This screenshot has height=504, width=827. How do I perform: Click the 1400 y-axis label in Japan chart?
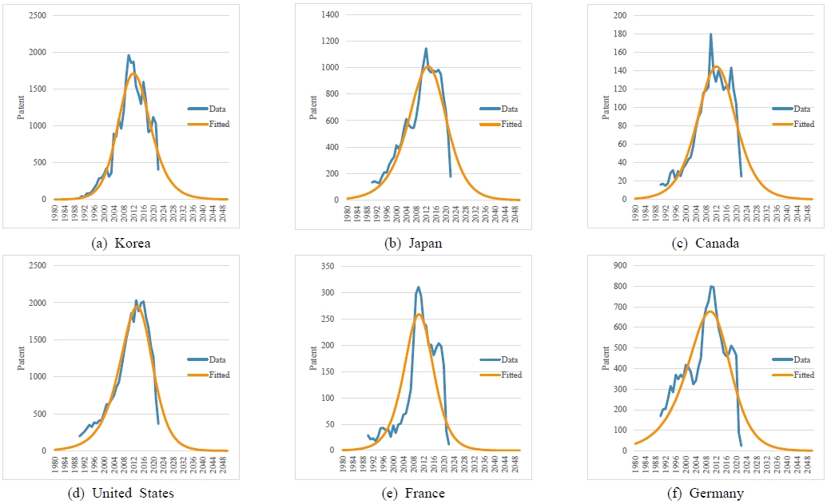328,15
